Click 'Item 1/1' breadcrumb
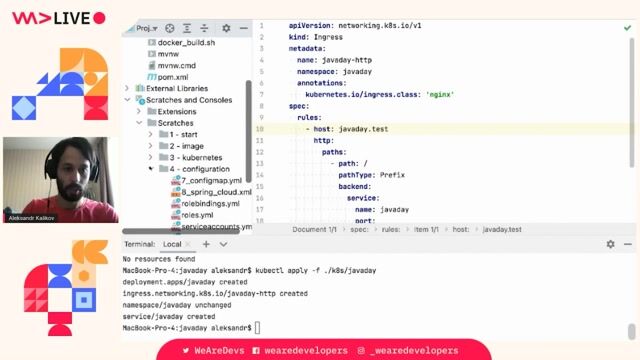Viewport: 640px width, 360px height. [426, 229]
